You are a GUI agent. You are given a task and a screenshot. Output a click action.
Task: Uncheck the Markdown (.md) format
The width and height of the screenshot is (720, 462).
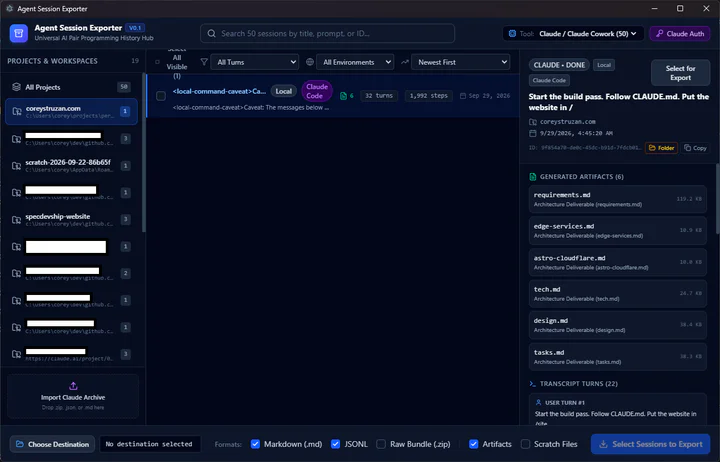255,444
